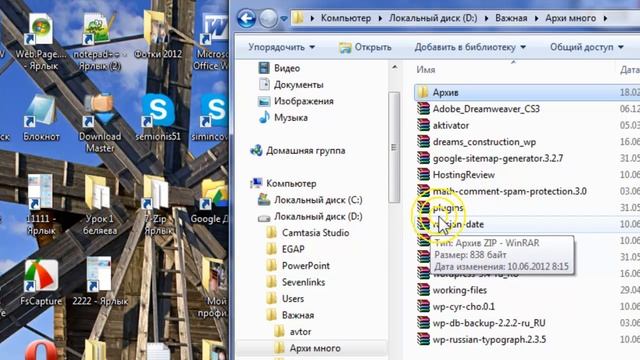Viewport: 640px width, 360px height.
Task: Open EGAP folder in navigation tree
Action: click(285, 249)
